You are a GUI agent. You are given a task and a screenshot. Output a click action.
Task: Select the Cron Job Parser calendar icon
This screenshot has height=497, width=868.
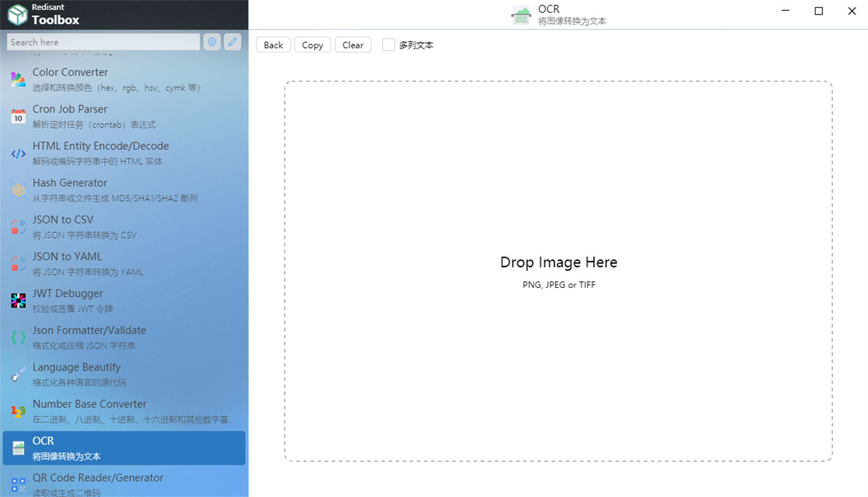tap(18, 116)
